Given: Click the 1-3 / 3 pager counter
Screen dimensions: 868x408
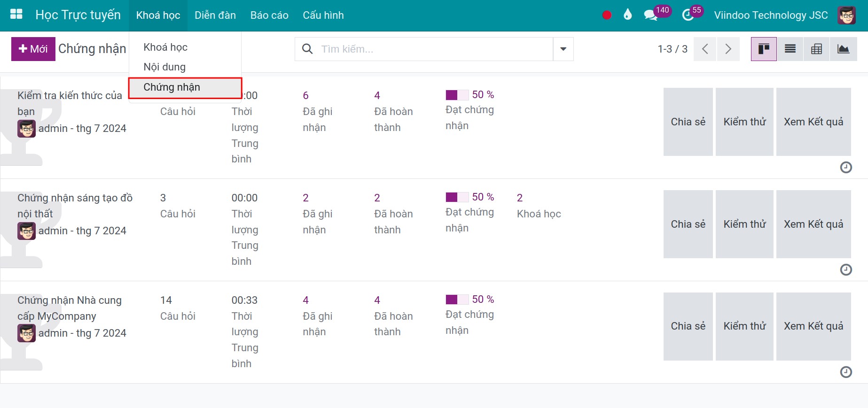Looking at the screenshot, I should (x=673, y=49).
